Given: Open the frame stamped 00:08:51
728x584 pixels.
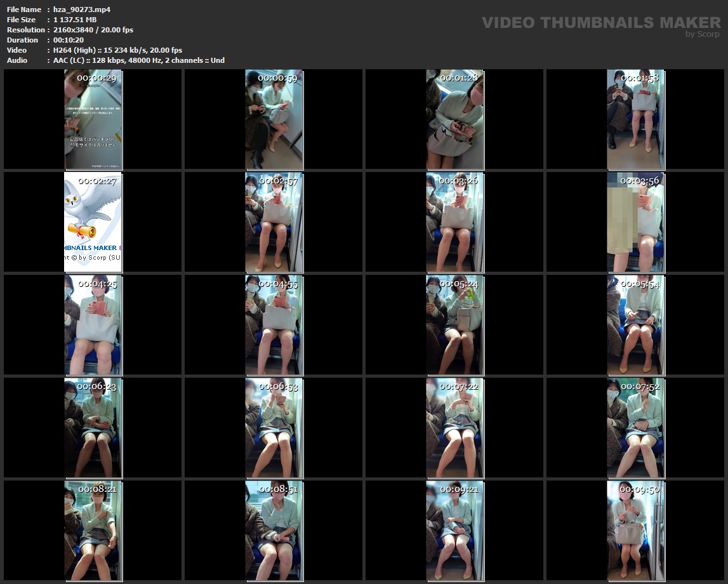Looking at the screenshot, I should click(274, 531).
